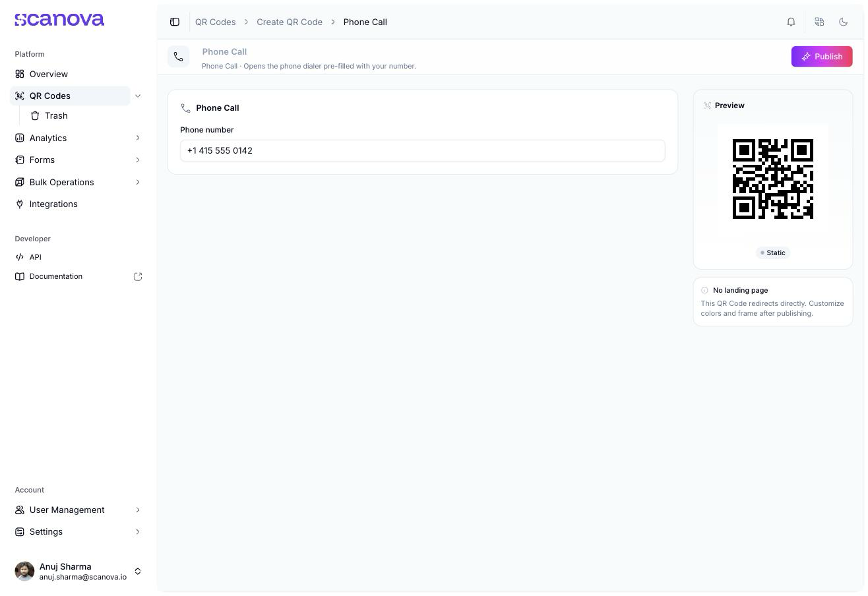Click the API code icon

[20, 257]
